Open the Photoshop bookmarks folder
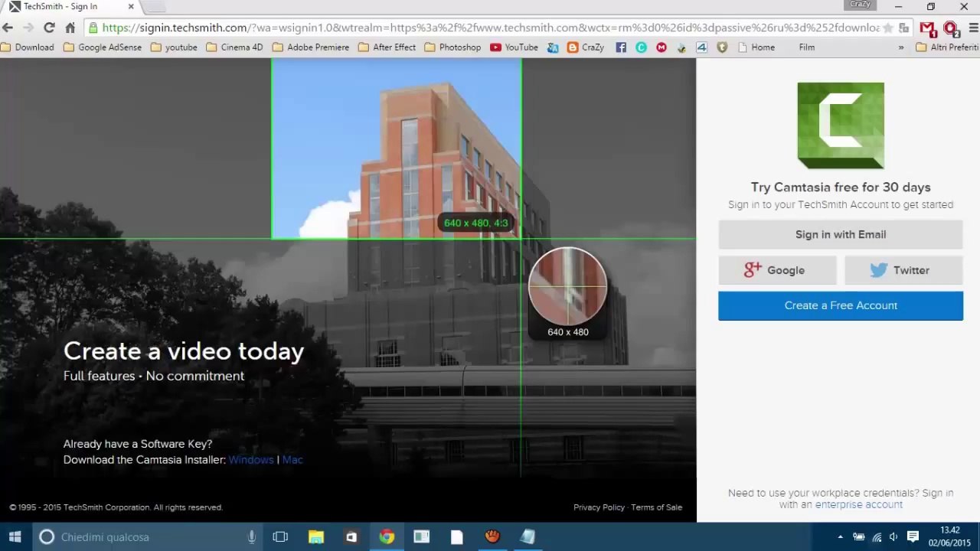980x551 pixels. 452,47
